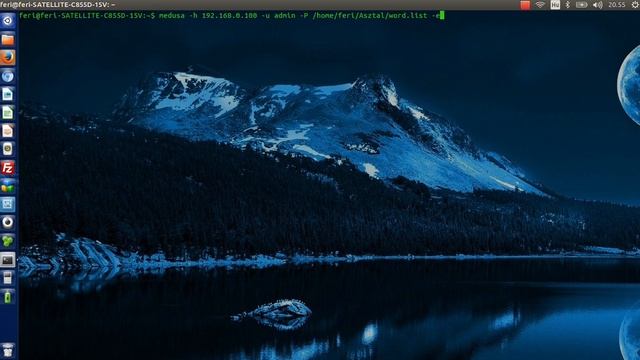Launch the Chromium browser icon

click(x=8, y=76)
